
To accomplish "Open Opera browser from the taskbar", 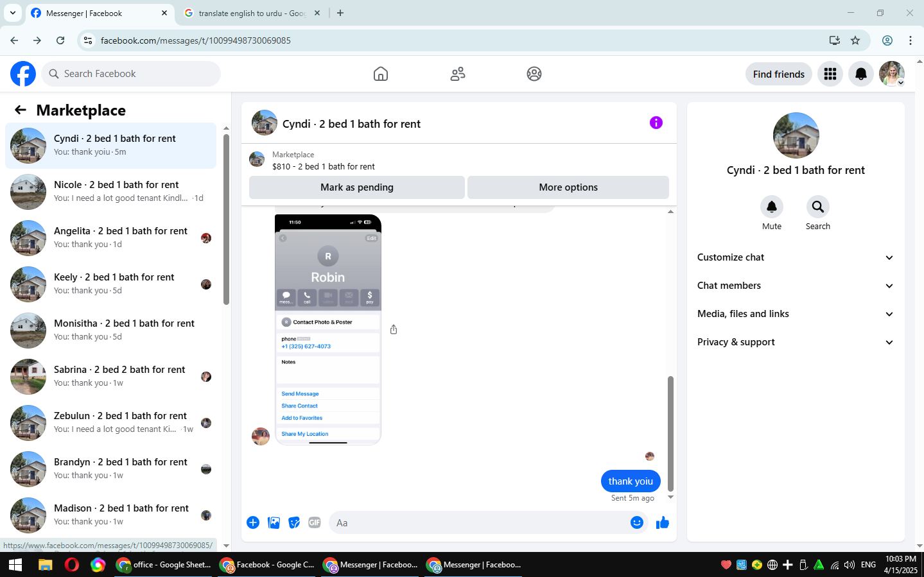I will coord(72,565).
